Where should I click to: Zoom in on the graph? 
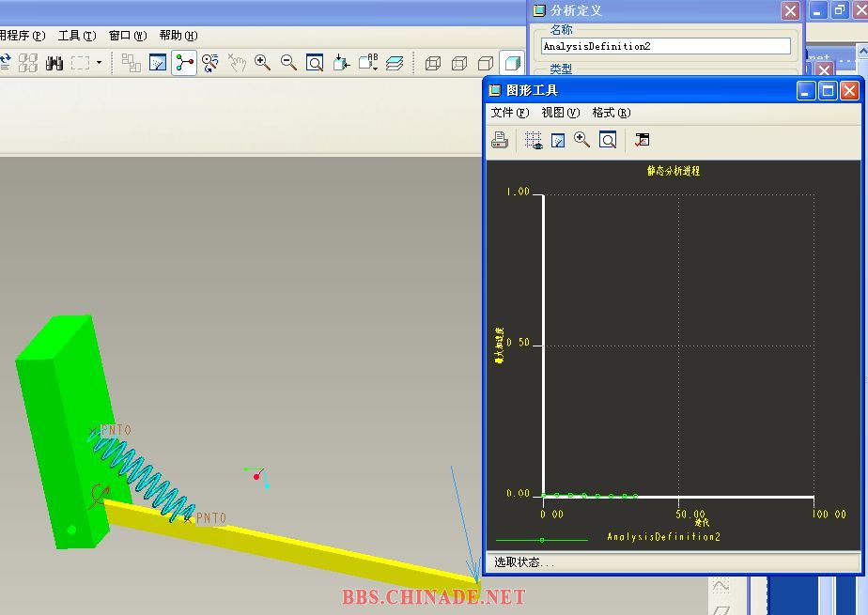(x=582, y=140)
